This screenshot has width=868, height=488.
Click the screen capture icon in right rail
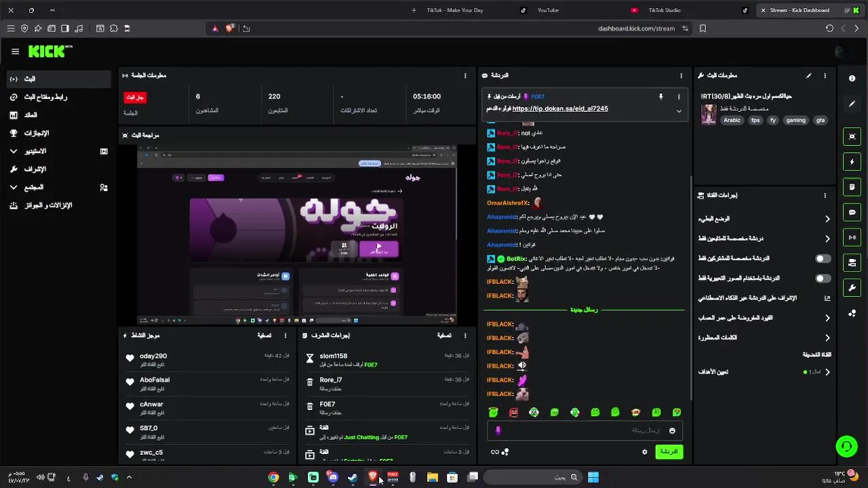[x=852, y=137]
